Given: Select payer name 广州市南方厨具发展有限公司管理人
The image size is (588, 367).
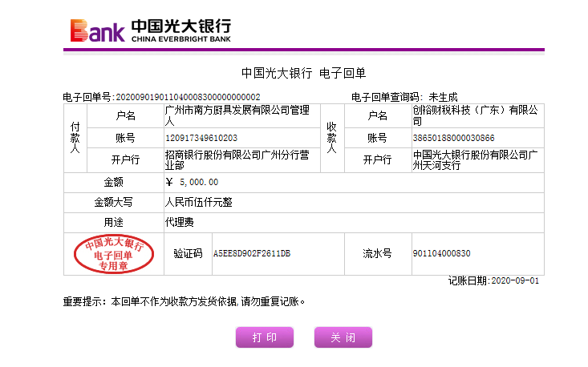Looking at the screenshot, I should click(x=237, y=115).
